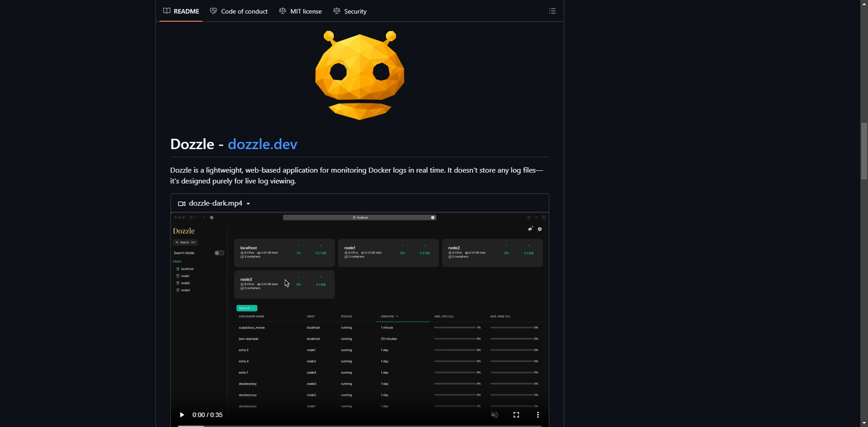Click the CONTAINER NAME column header in the video
Image resolution: width=868 pixels, height=427 pixels.
coord(251,317)
